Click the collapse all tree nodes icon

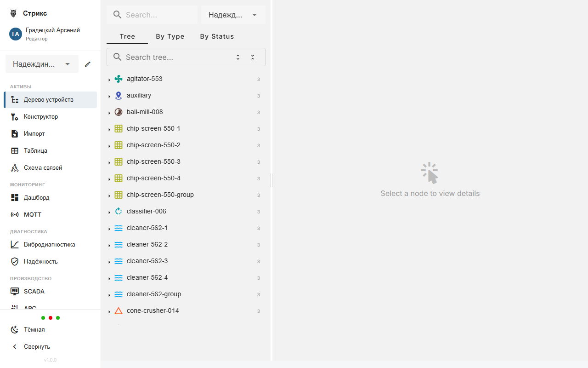click(x=253, y=57)
